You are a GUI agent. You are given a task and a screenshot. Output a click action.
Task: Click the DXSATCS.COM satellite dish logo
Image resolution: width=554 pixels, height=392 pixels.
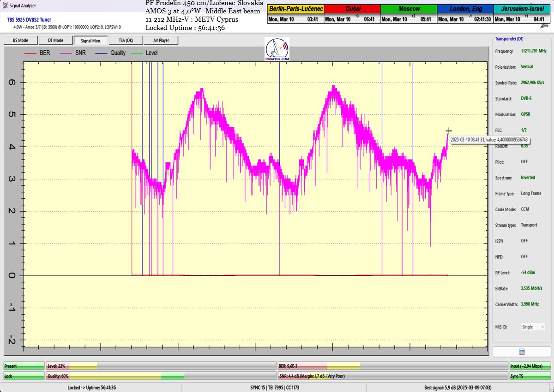pos(277,49)
